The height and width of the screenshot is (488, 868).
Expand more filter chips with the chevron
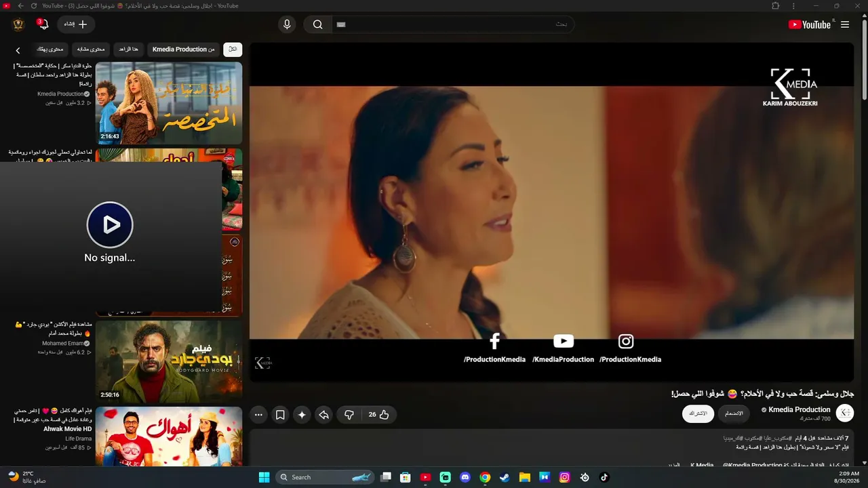(18, 50)
